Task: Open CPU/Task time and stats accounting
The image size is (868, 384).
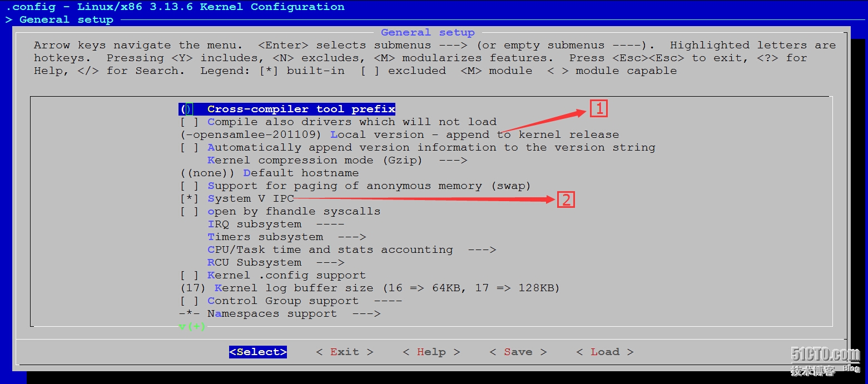Action: tap(351, 250)
